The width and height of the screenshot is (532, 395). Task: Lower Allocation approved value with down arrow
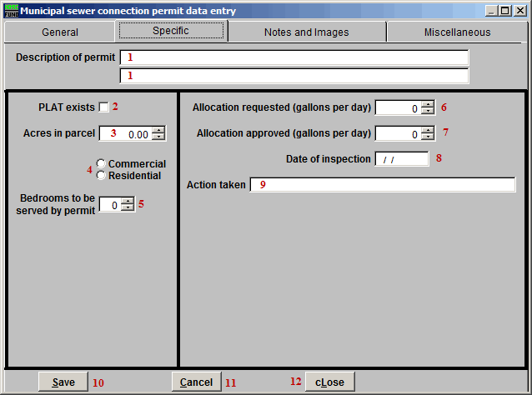pyautogui.click(x=428, y=137)
